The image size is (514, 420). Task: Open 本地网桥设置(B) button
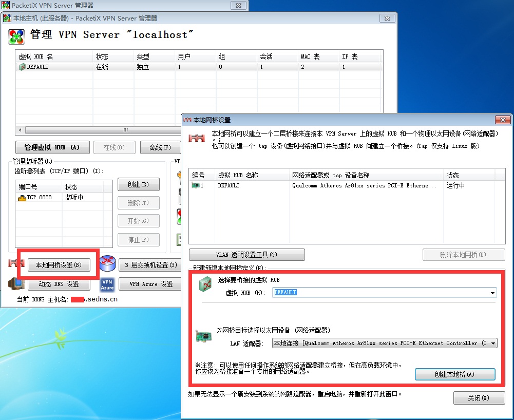(x=59, y=265)
